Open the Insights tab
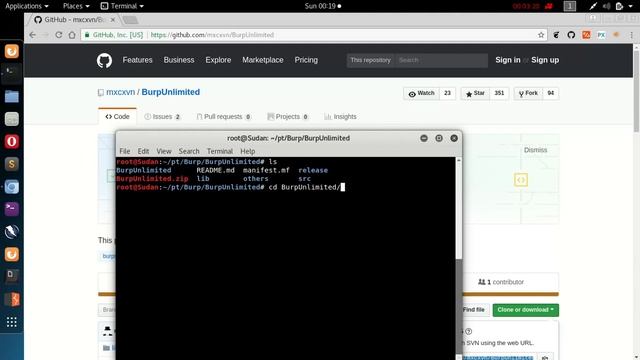This screenshot has width=640, height=360. click(x=340, y=117)
